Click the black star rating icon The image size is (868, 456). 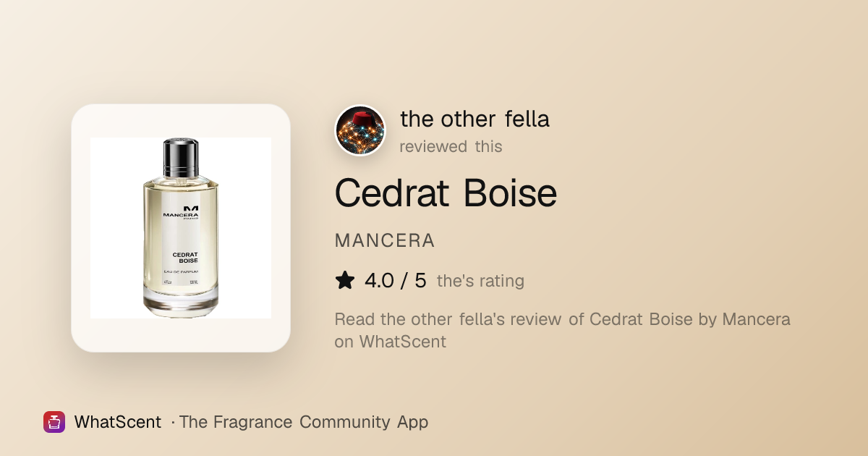click(x=345, y=281)
